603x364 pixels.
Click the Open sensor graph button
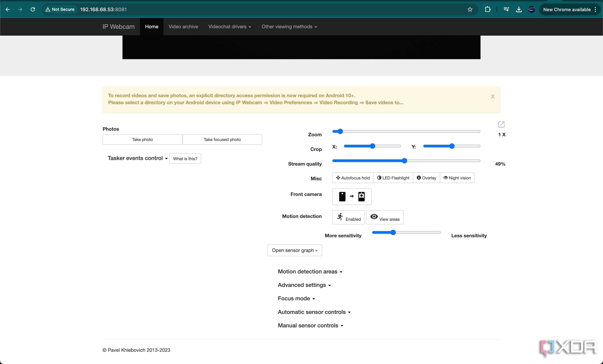pyautogui.click(x=294, y=250)
